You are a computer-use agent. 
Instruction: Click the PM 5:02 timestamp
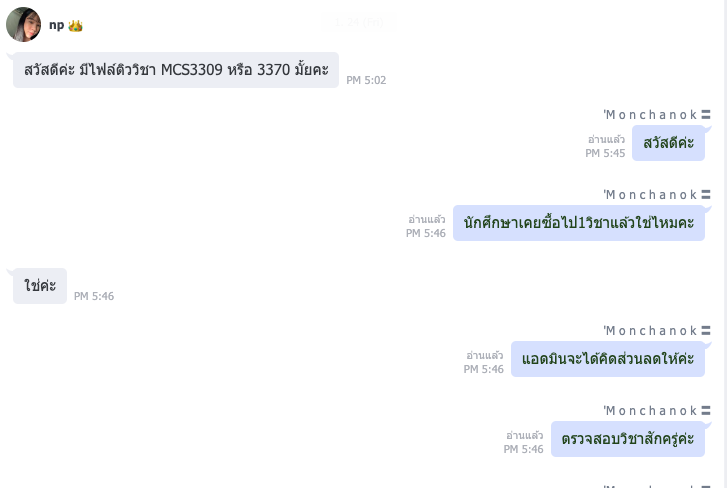(366, 80)
